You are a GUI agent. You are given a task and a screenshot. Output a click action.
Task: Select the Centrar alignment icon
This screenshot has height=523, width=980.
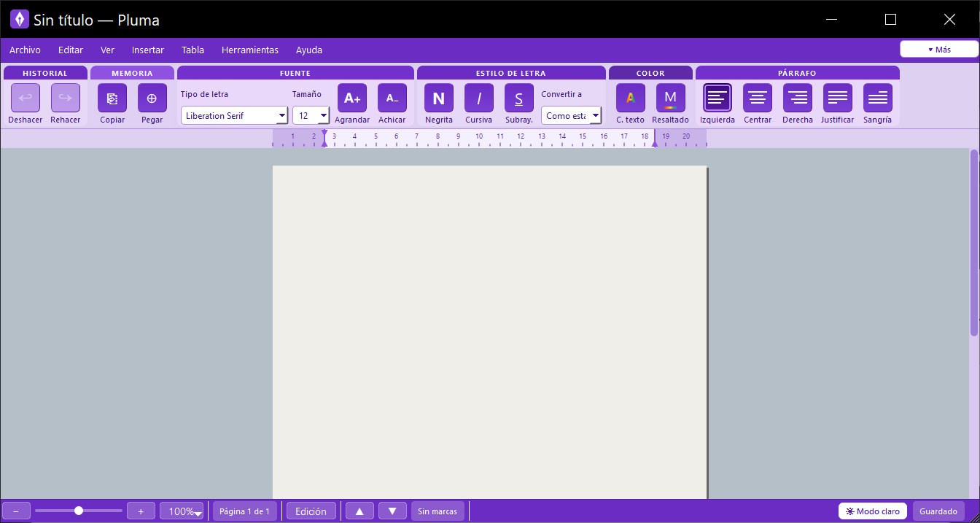coord(758,98)
